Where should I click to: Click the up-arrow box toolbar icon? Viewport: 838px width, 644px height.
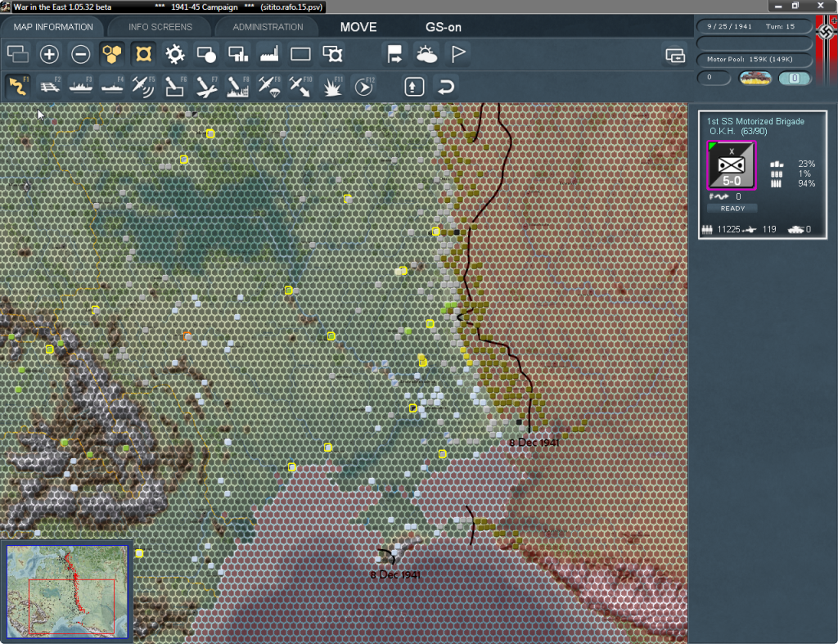pos(414,87)
